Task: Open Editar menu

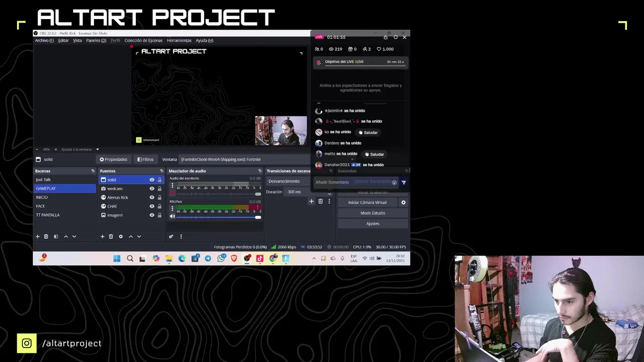Action: tap(63, 40)
